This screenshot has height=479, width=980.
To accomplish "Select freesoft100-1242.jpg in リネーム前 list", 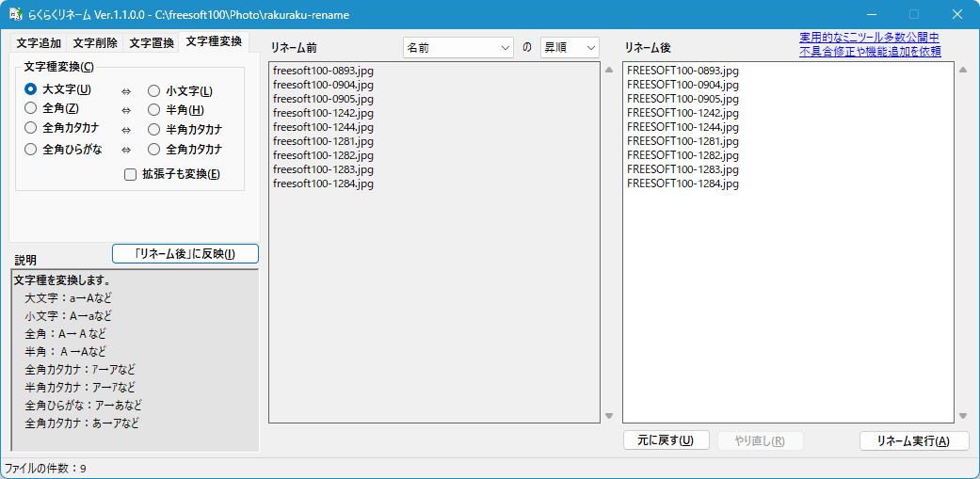I will [x=323, y=113].
